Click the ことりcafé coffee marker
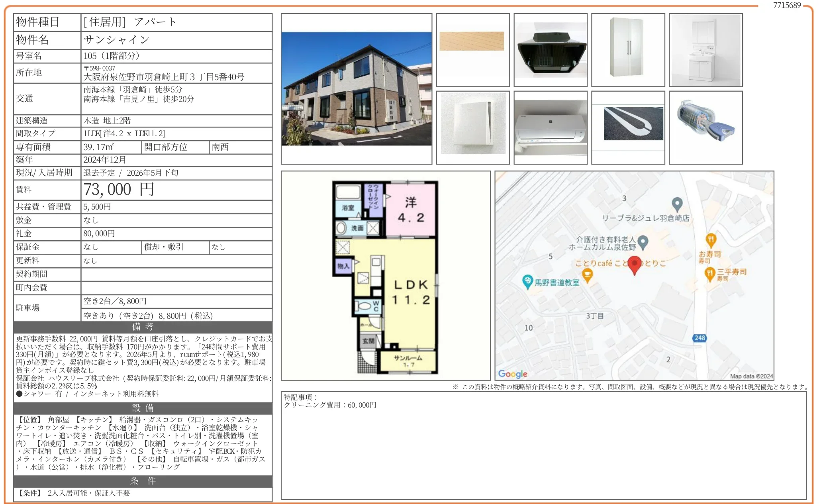 (587, 275)
